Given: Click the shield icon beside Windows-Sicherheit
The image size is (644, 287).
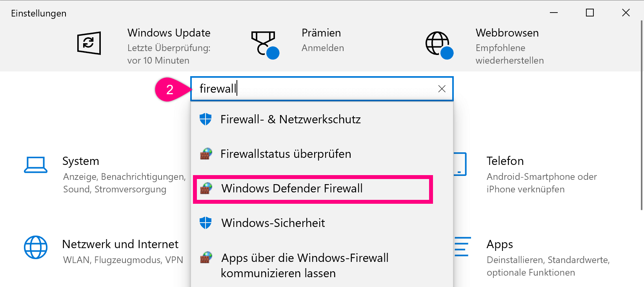Looking at the screenshot, I should tap(206, 223).
